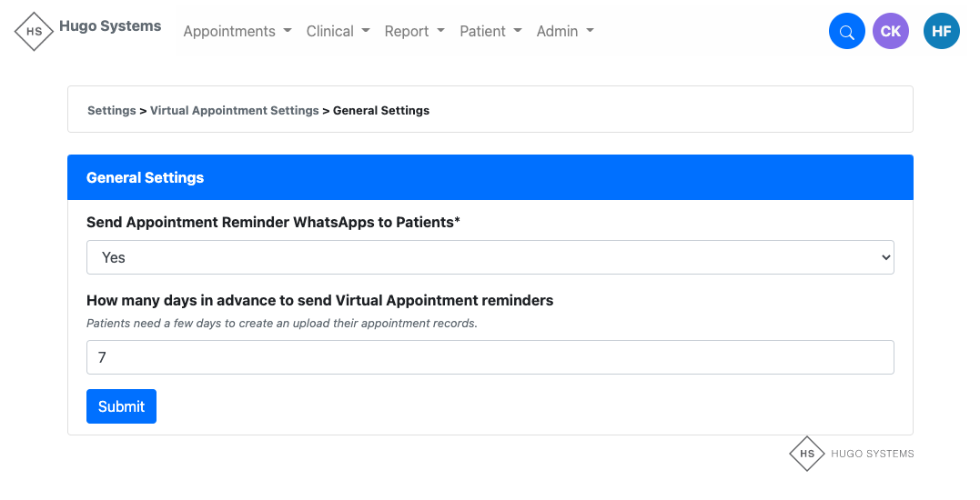980x500 pixels.
Task: Click the Hugo Systems diamond logo in navbar
Action: [x=35, y=32]
